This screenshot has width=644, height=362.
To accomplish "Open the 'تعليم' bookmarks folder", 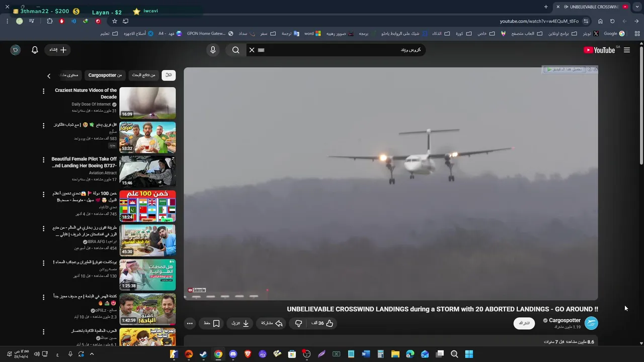I will (x=109, y=34).
